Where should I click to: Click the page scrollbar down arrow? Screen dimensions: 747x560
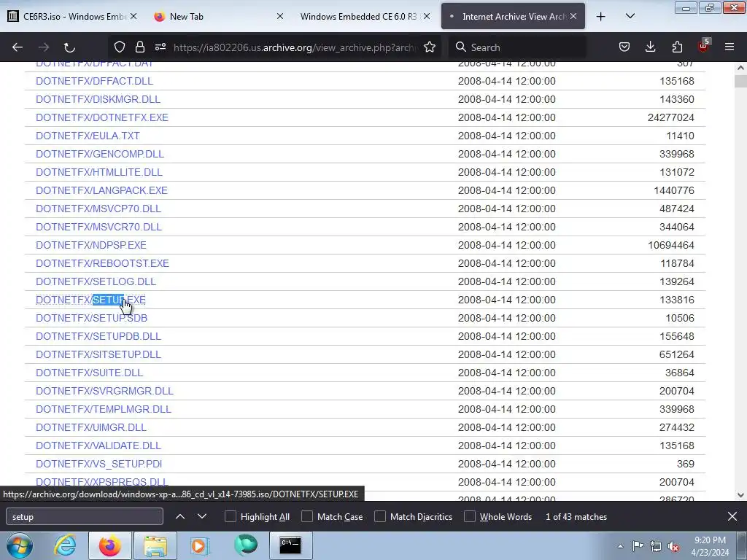tap(740, 495)
